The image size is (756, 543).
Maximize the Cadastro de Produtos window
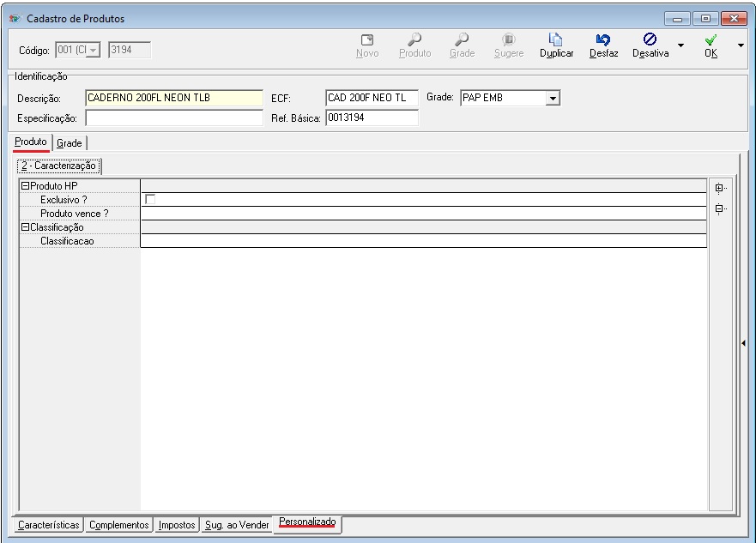pyautogui.click(x=705, y=19)
